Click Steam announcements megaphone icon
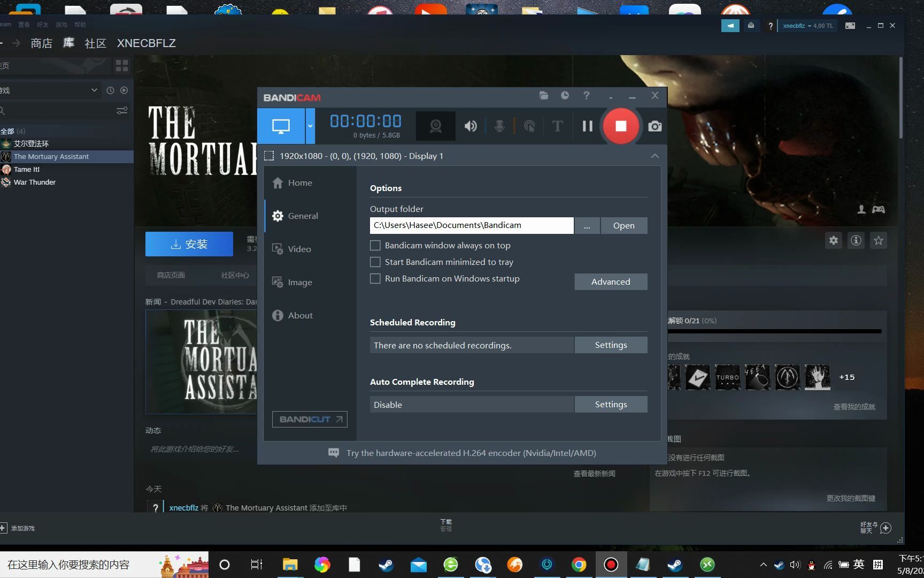 click(730, 25)
